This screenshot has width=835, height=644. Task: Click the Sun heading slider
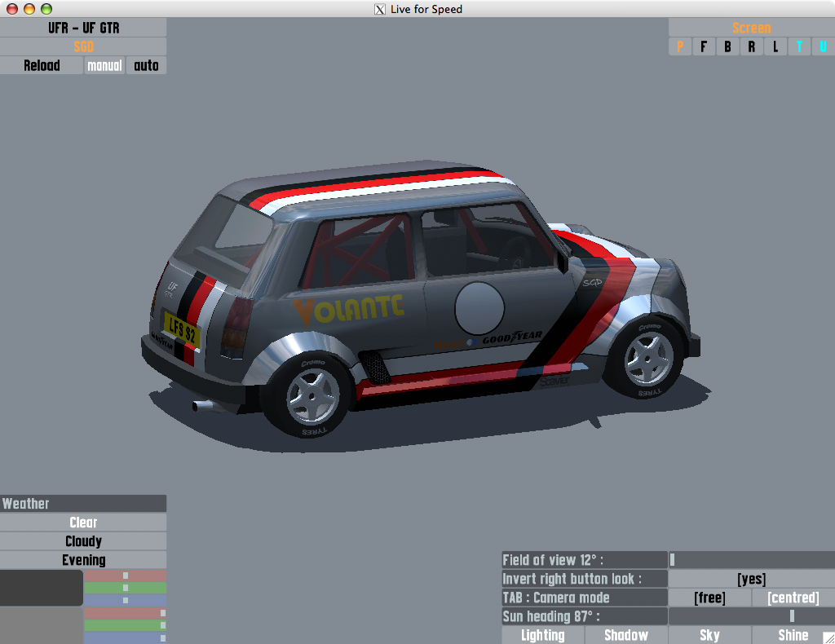tap(751, 616)
